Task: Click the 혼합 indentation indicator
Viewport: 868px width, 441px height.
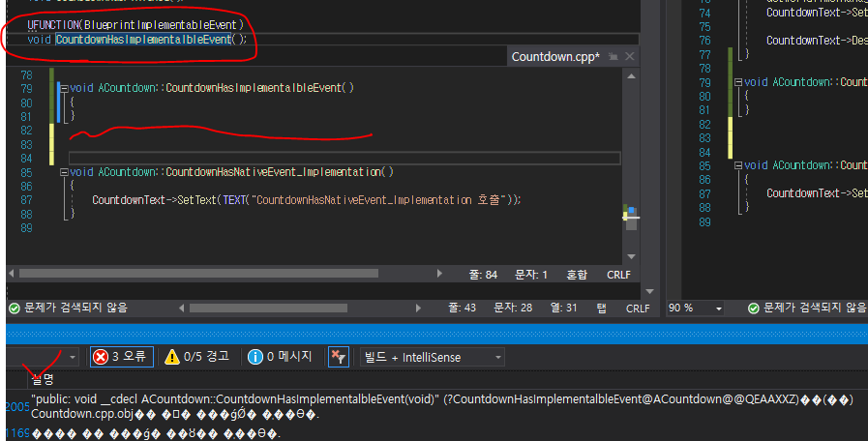Action: click(x=577, y=275)
